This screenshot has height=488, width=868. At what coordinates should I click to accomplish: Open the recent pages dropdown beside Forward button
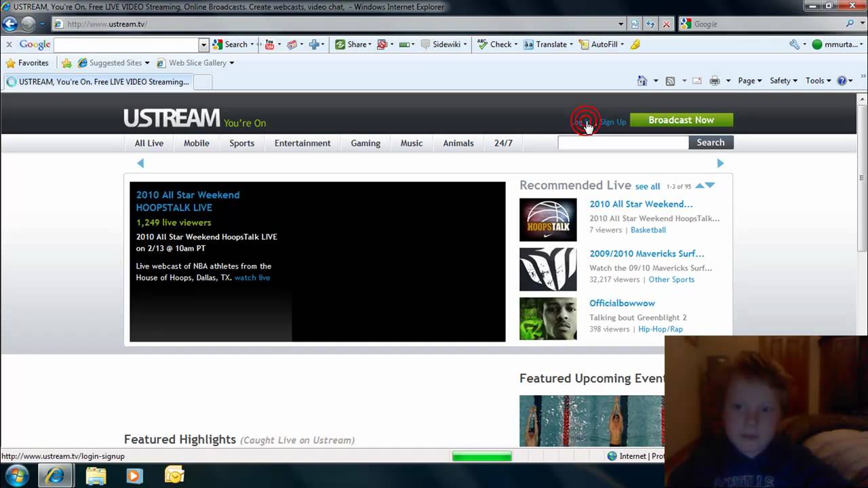pyautogui.click(x=41, y=24)
